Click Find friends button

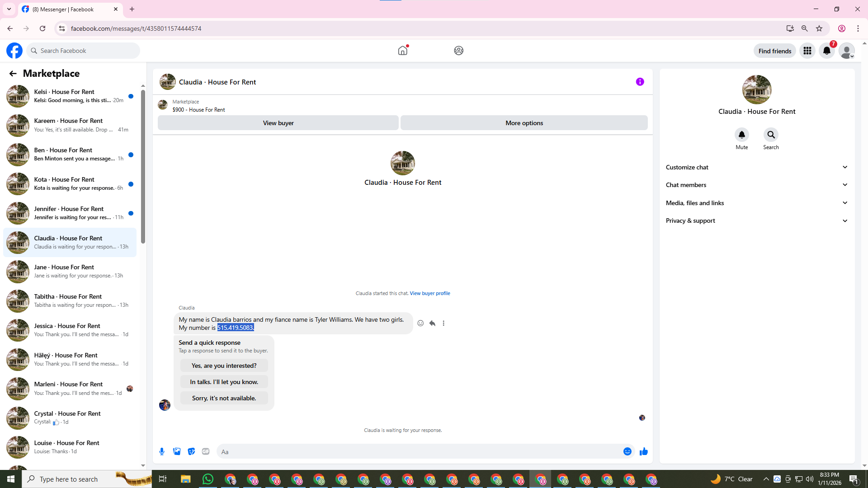(775, 51)
